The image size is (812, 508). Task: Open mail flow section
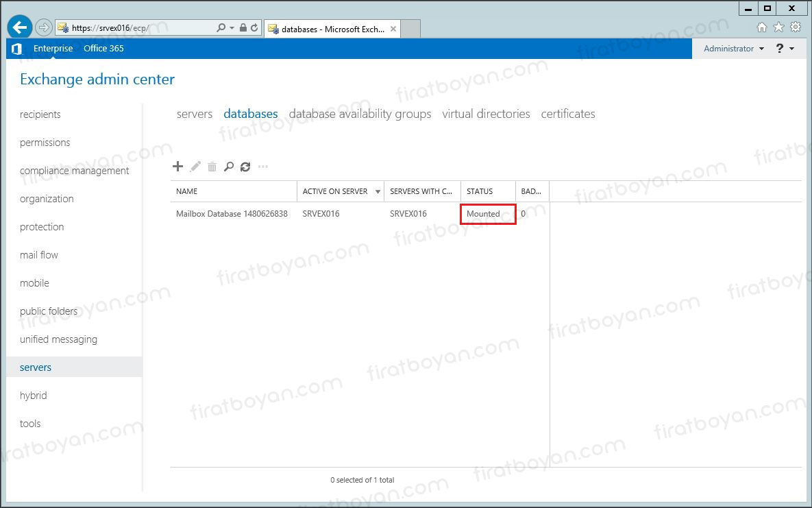click(x=39, y=254)
